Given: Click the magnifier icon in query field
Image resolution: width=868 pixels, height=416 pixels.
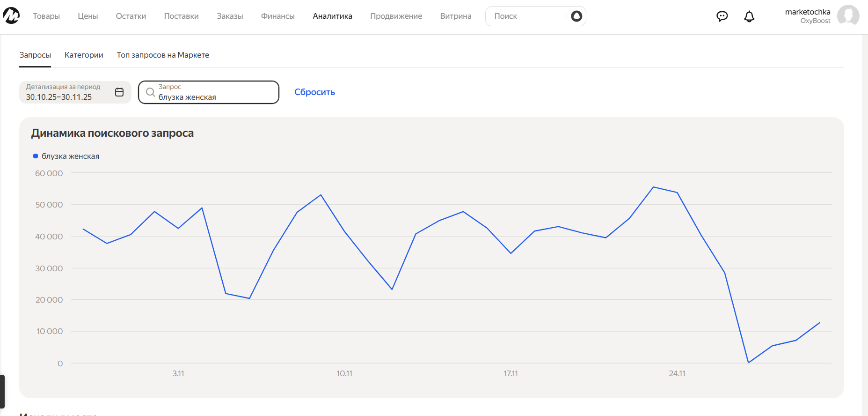Looking at the screenshot, I should point(150,92).
